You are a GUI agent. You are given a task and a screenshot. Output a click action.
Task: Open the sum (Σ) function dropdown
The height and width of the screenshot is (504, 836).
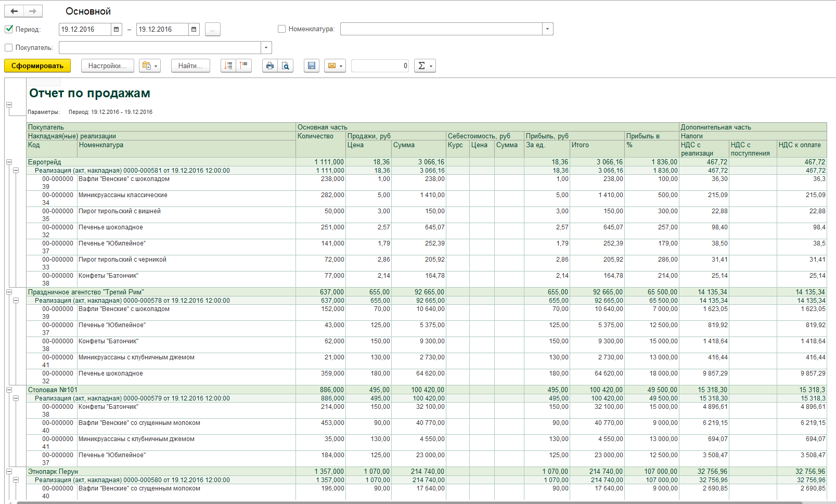(425, 66)
